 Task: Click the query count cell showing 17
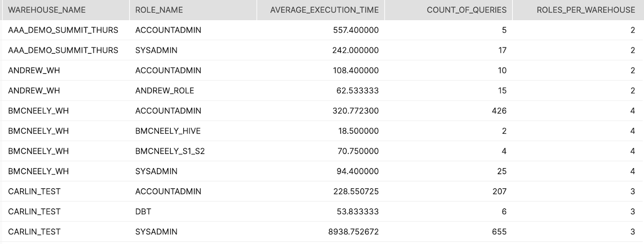[x=502, y=50]
